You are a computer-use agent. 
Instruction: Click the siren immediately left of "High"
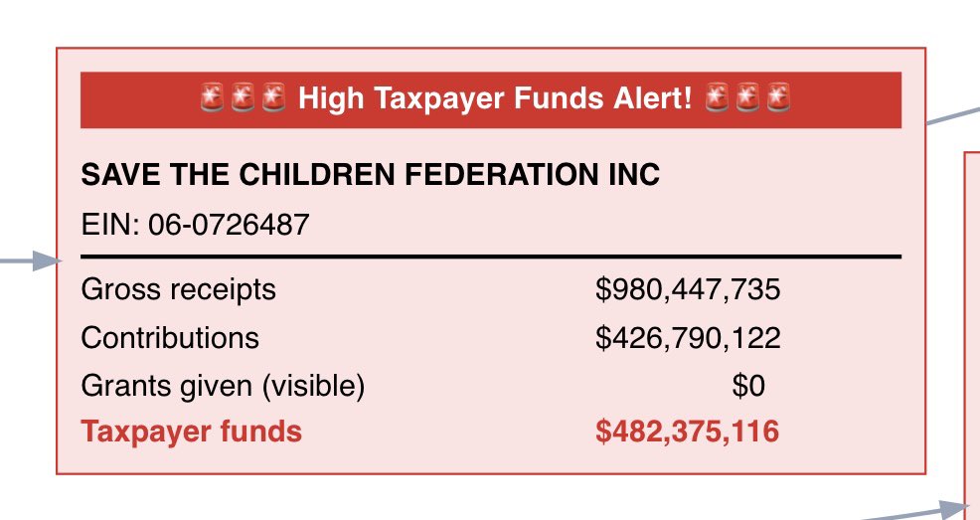[273, 98]
